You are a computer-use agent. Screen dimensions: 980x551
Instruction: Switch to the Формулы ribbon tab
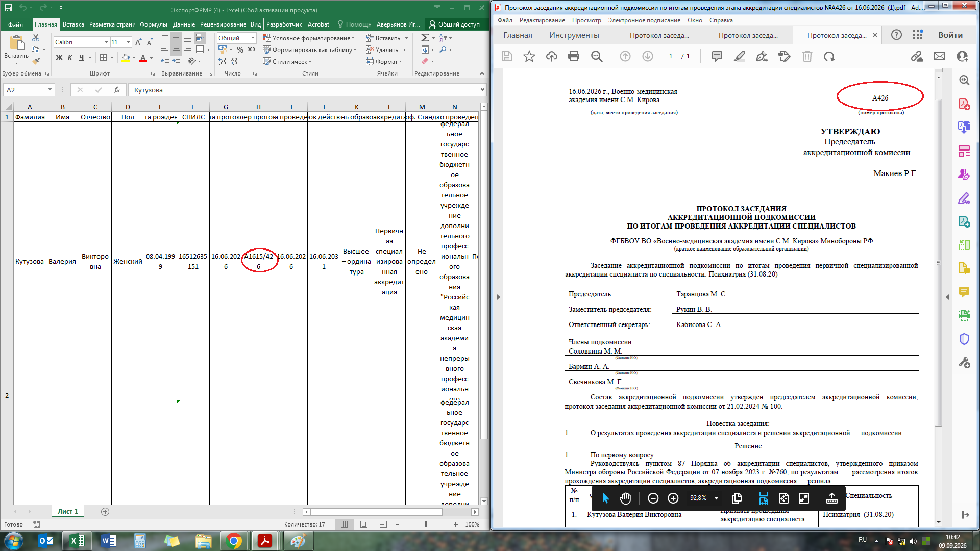153,24
